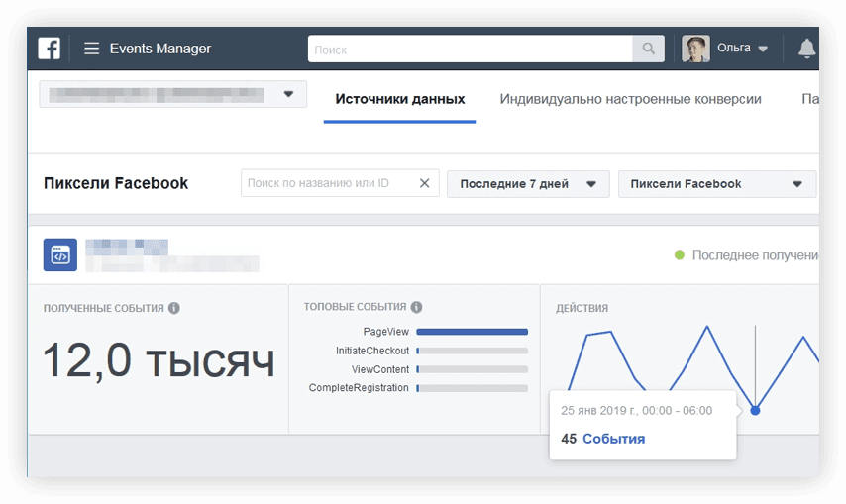Expand the blurred account selector dropdown
The image size is (846, 504).
(288, 94)
